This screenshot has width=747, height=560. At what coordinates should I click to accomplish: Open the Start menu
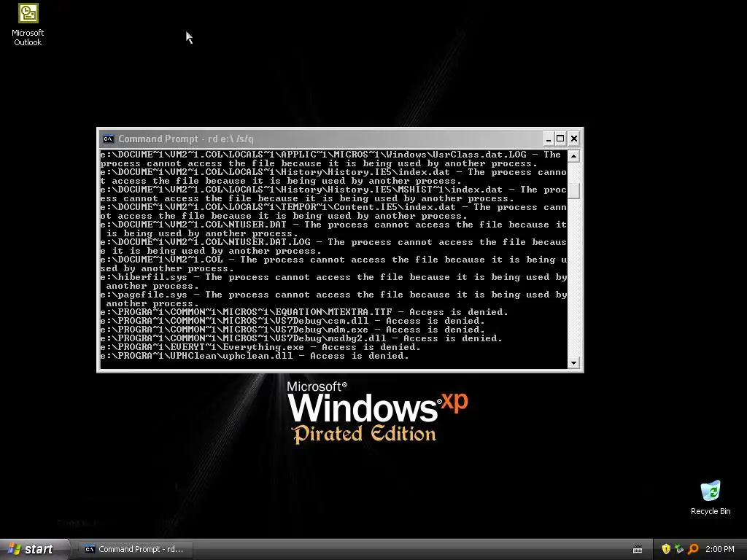tap(34, 549)
